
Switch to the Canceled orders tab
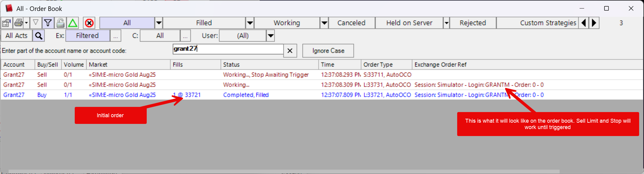pos(351,23)
